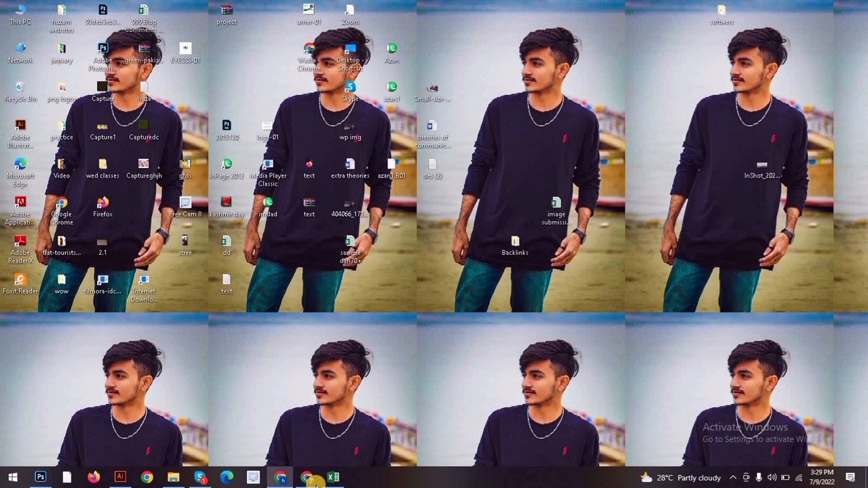Screen dimensions: 868x488
Task: Open File Explorer from the taskbar
Action: (174, 477)
